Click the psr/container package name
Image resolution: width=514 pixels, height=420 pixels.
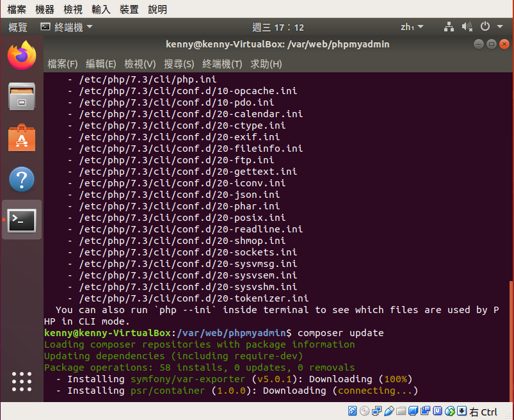click(x=168, y=391)
